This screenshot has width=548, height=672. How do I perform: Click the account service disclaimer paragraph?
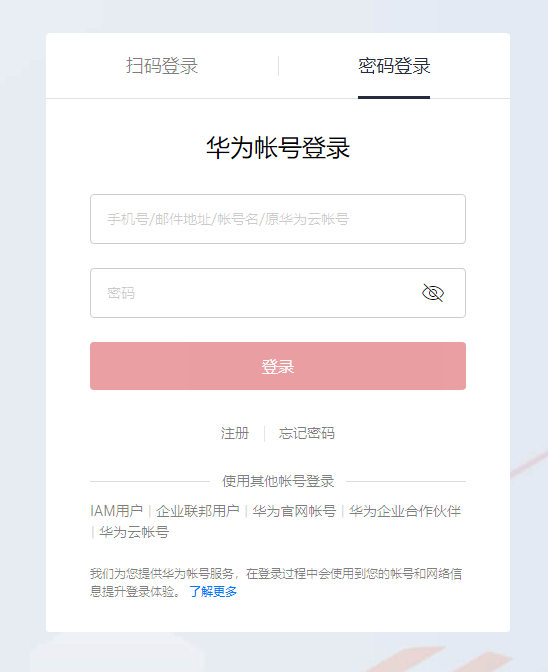pyautogui.click(x=276, y=582)
